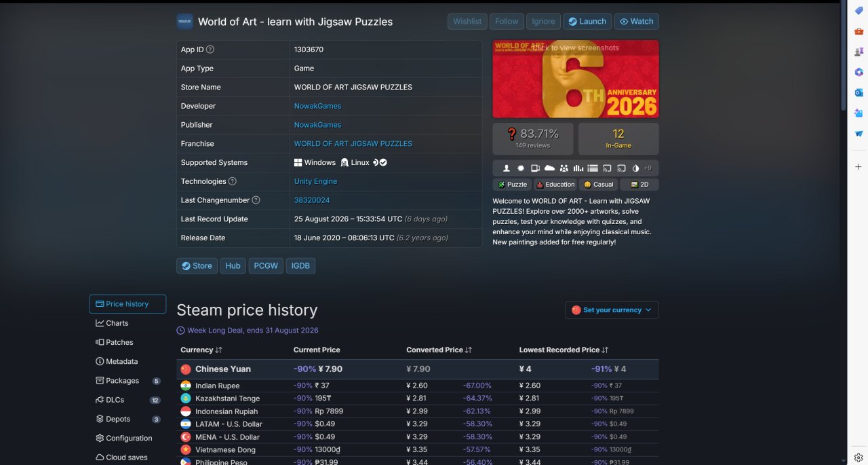Open the Patches sidebar tab

[x=127, y=342]
